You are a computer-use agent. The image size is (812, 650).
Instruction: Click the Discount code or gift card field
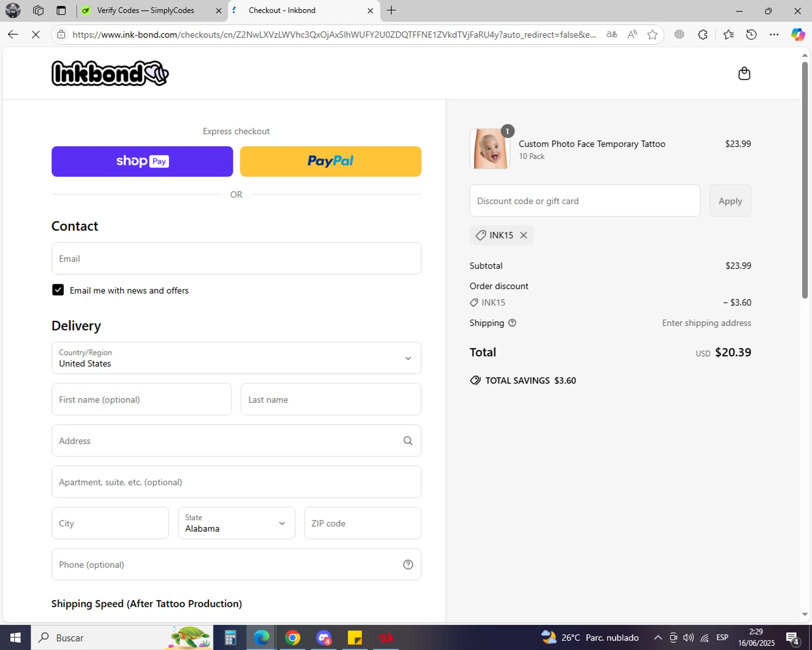pos(585,200)
